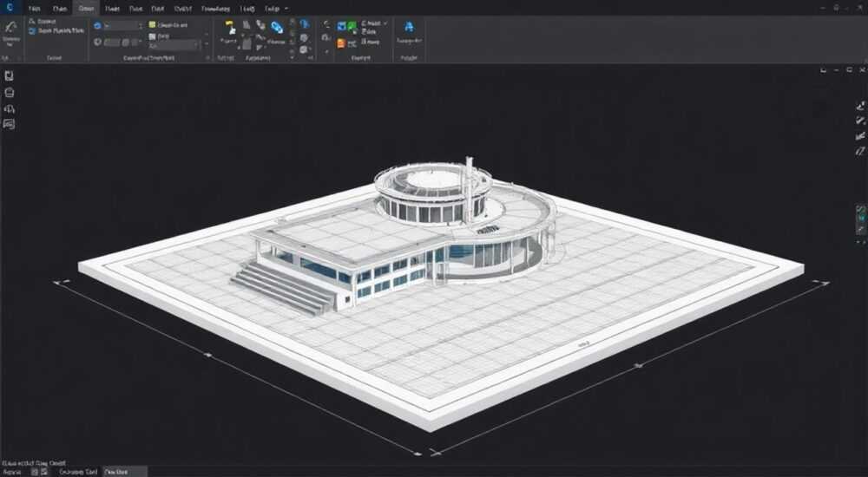The height and width of the screenshot is (477, 868).
Task: Click the yellow-tagged cursor icon in the ribbon
Action: [x=230, y=26]
